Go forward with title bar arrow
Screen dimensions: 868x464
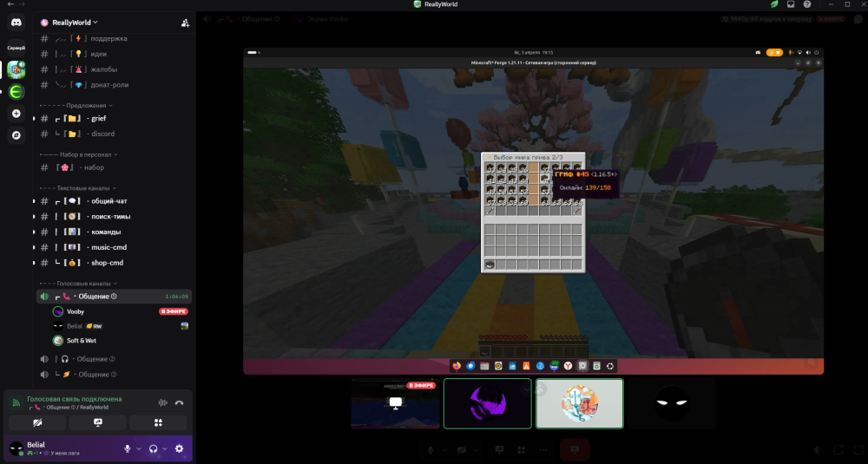(22, 3)
